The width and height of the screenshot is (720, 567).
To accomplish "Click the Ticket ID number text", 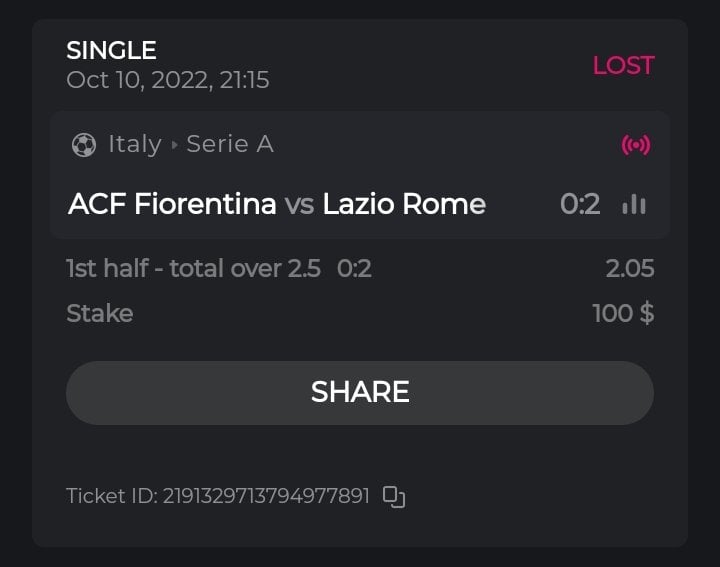I will click(x=266, y=496).
